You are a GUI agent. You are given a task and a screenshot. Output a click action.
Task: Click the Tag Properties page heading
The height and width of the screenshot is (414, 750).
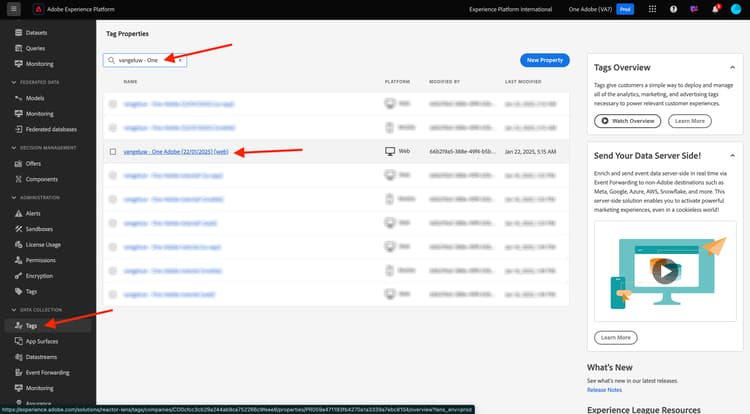[127, 34]
